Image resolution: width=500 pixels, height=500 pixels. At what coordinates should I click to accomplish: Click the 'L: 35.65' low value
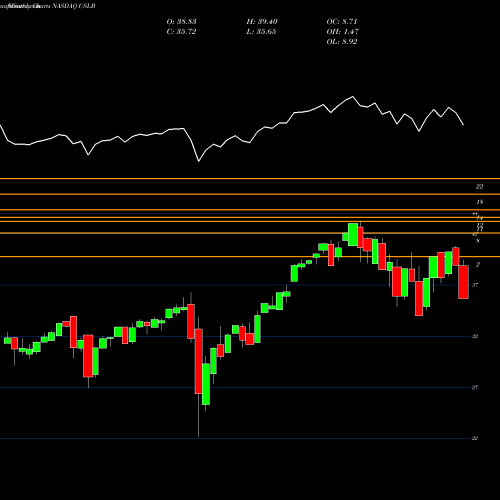261,32
